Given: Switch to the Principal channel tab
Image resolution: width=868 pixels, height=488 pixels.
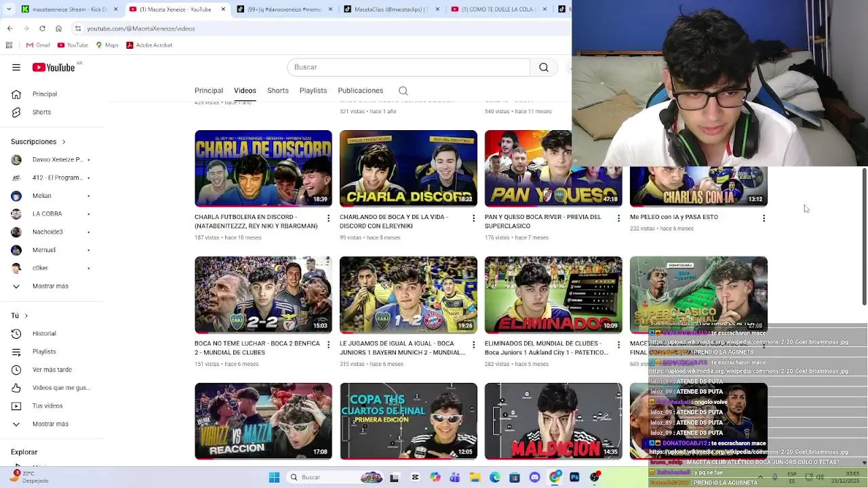Looking at the screenshot, I should pyautogui.click(x=208, y=91).
